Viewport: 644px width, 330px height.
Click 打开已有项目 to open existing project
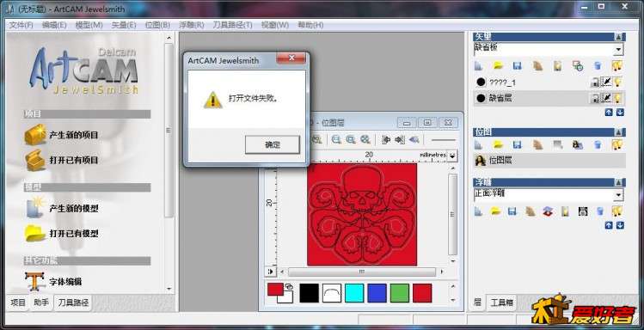[x=62, y=160]
